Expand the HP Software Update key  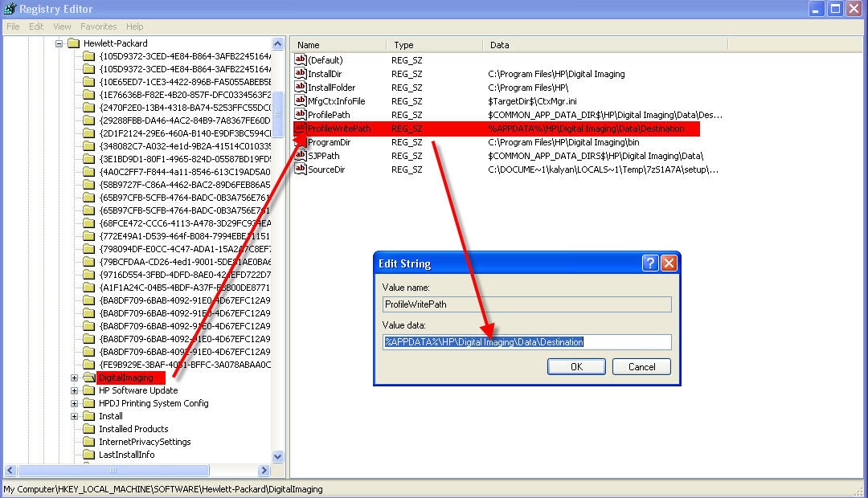(x=74, y=390)
